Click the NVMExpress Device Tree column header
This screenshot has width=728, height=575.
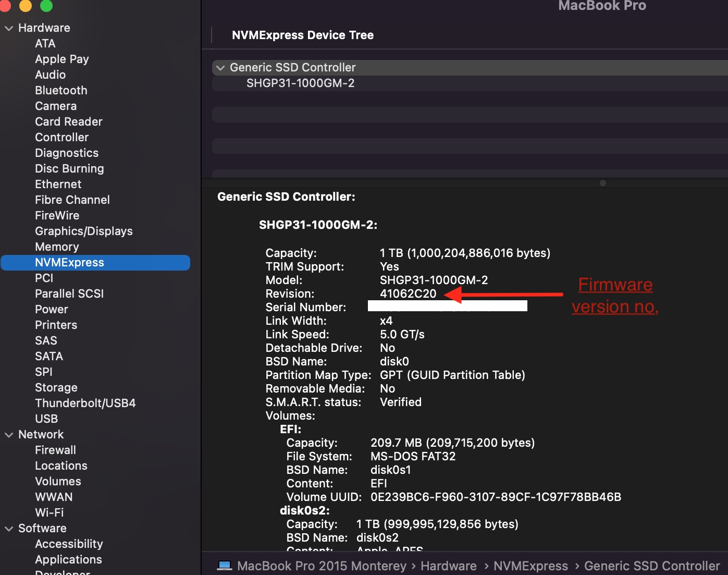(x=303, y=35)
